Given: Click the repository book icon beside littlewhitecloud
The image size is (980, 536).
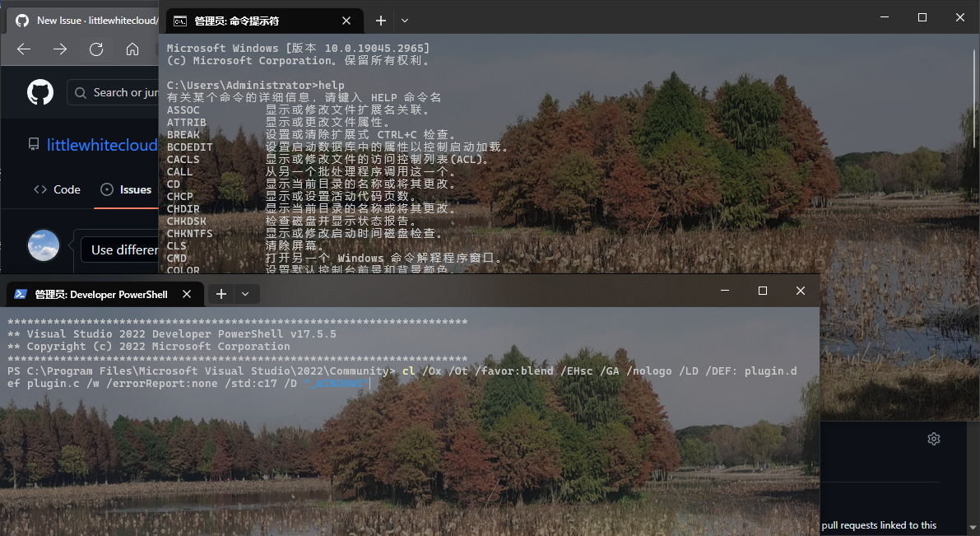Looking at the screenshot, I should (x=31, y=144).
